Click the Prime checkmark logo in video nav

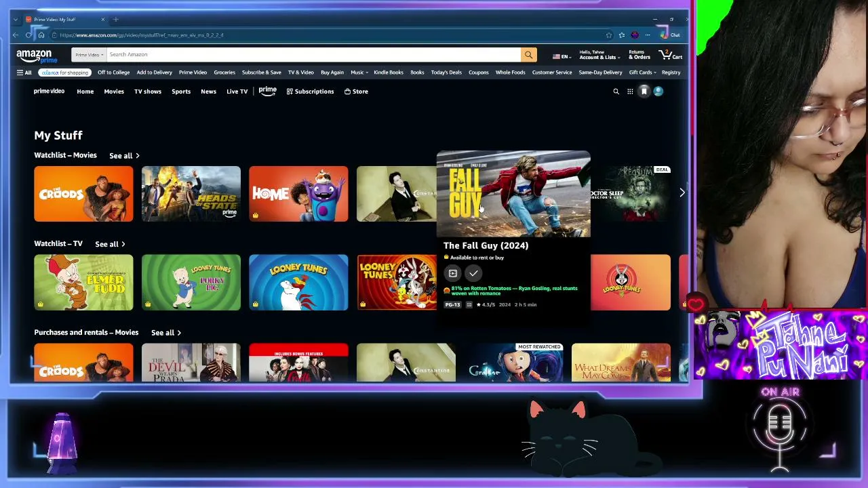click(x=267, y=91)
